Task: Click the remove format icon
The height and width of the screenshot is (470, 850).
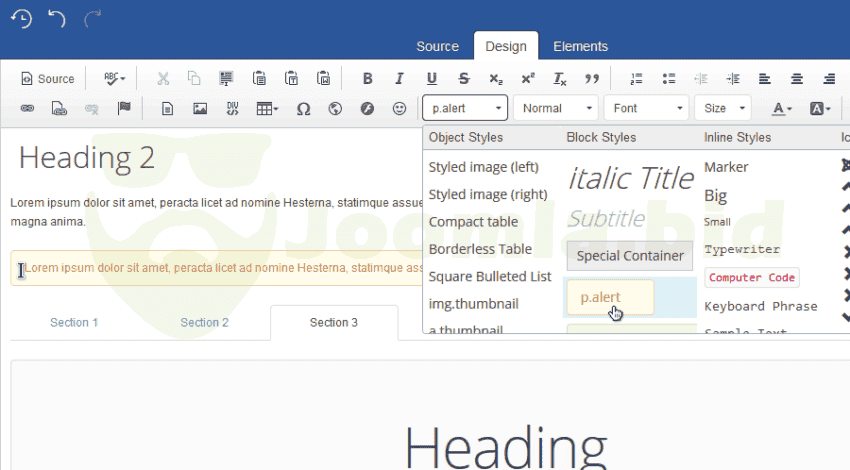Action: pyautogui.click(x=560, y=79)
